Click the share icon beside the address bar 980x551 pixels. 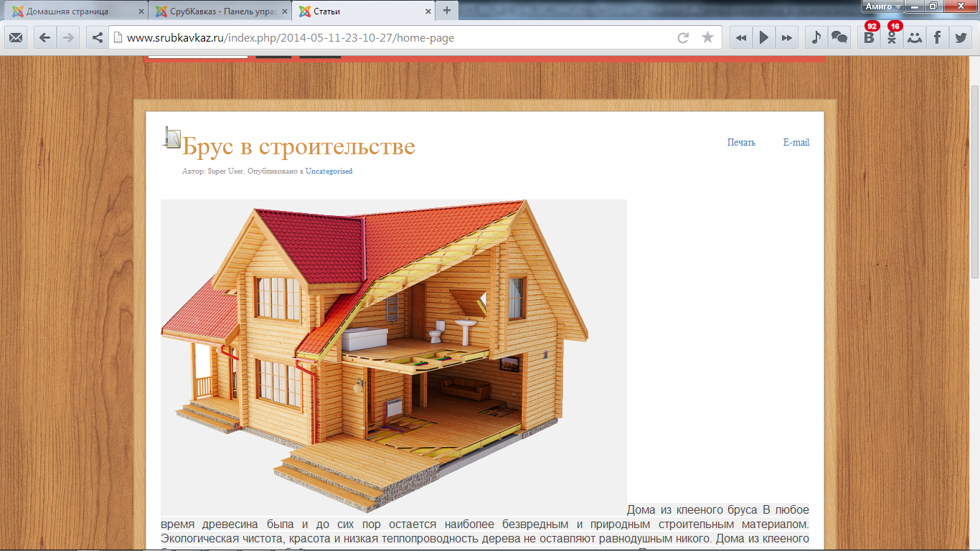pyautogui.click(x=97, y=38)
